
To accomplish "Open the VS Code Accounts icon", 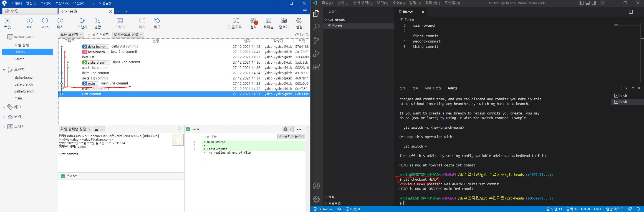I will (316, 186).
